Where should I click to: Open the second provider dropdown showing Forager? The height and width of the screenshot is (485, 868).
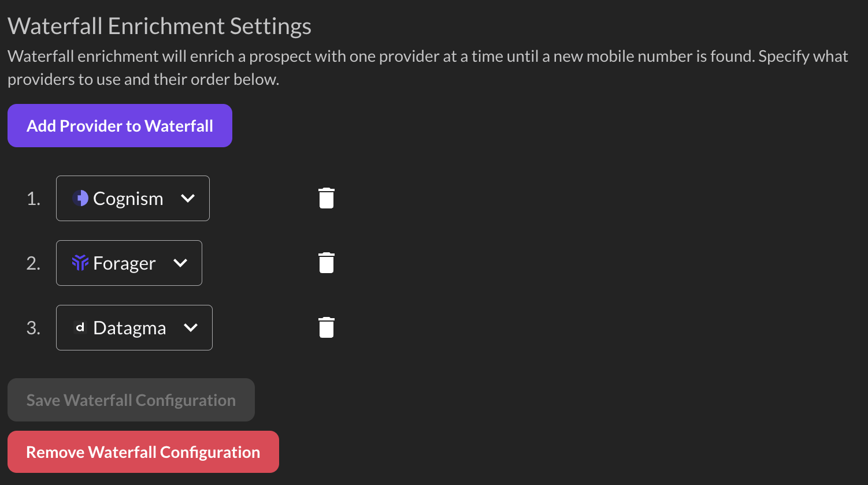click(129, 263)
